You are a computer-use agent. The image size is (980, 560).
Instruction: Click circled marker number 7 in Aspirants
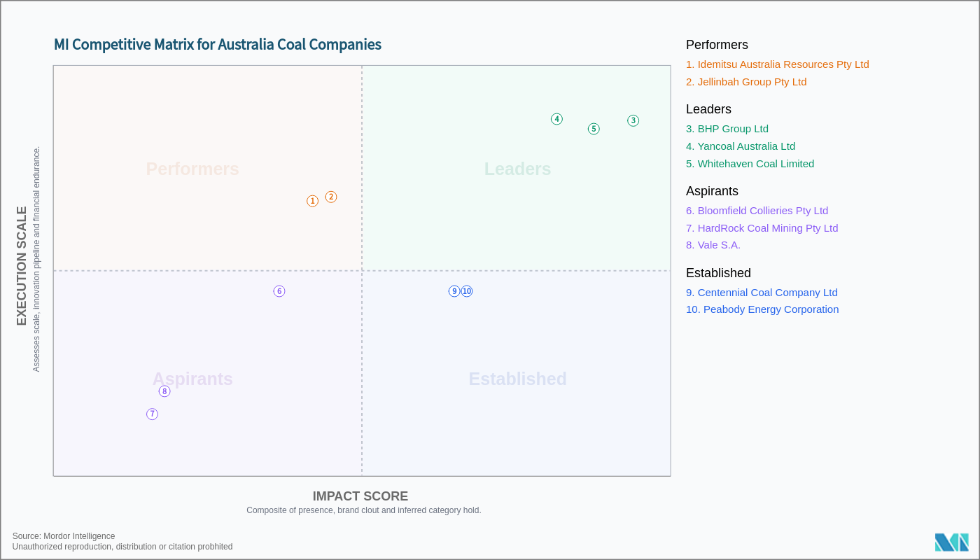tap(152, 414)
